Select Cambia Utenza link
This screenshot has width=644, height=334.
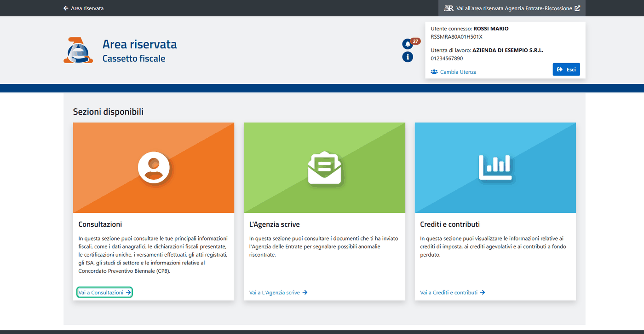click(x=454, y=72)
